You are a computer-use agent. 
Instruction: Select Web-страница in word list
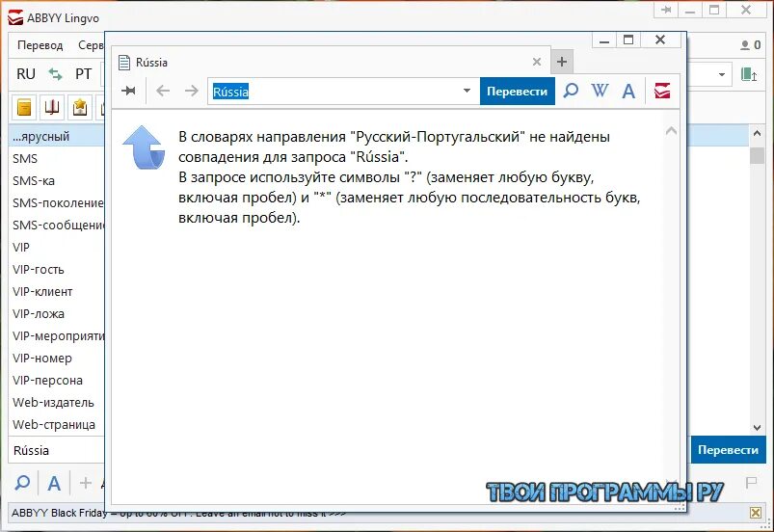pos(57,425)
